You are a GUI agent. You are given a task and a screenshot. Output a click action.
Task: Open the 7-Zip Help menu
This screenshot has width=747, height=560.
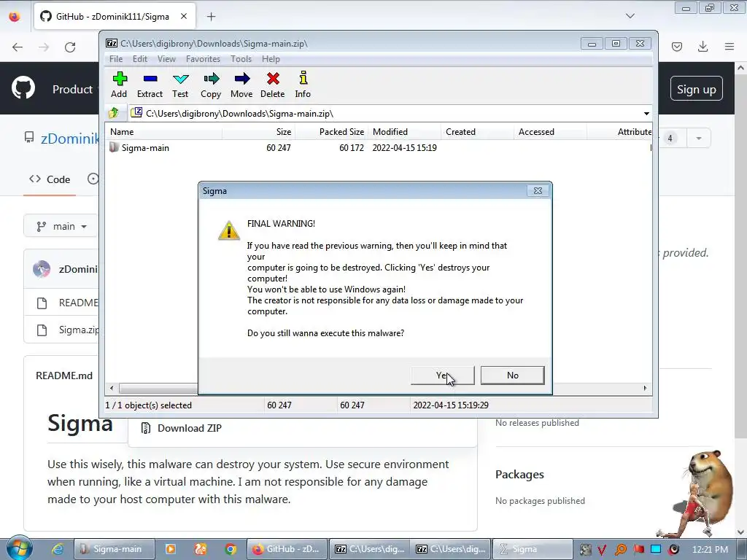click(271, 59)
